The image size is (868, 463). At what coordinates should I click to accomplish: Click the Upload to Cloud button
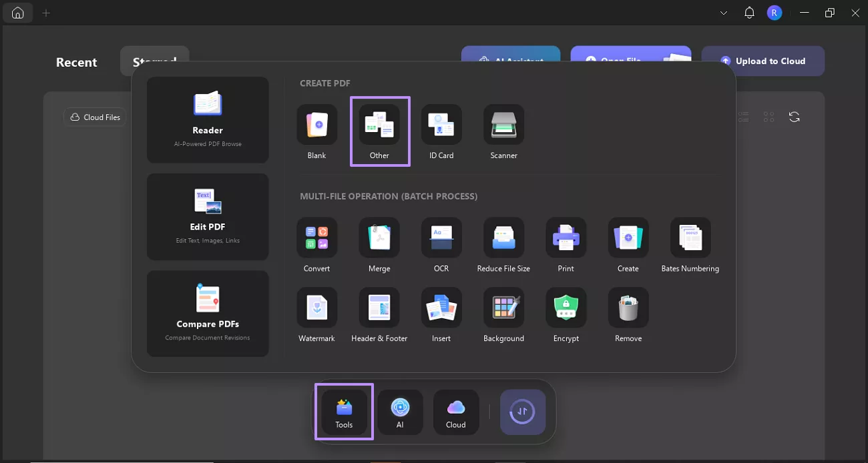[x=763, y=61]
